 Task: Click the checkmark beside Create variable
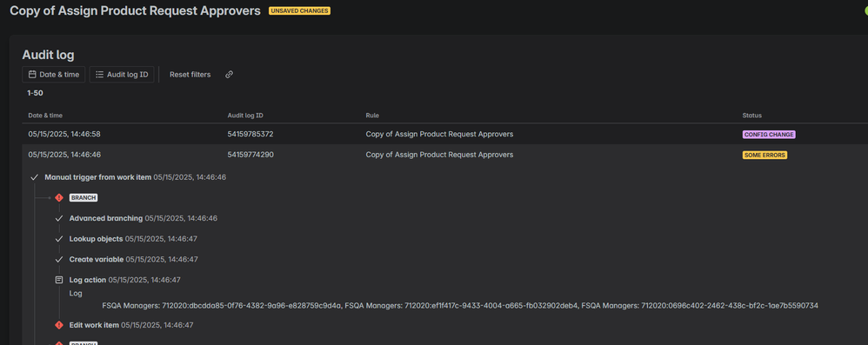point(59,259)
